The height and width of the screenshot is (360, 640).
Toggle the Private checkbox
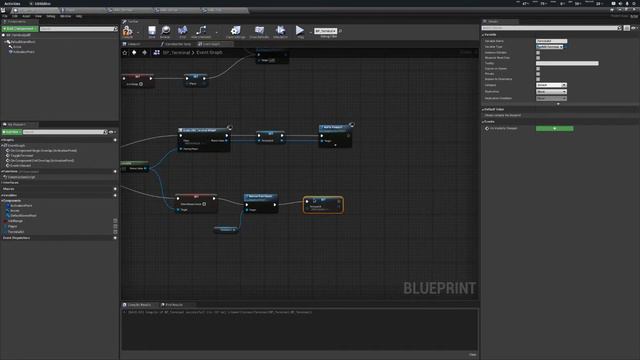pyautogui.click(x=538, y=74)
